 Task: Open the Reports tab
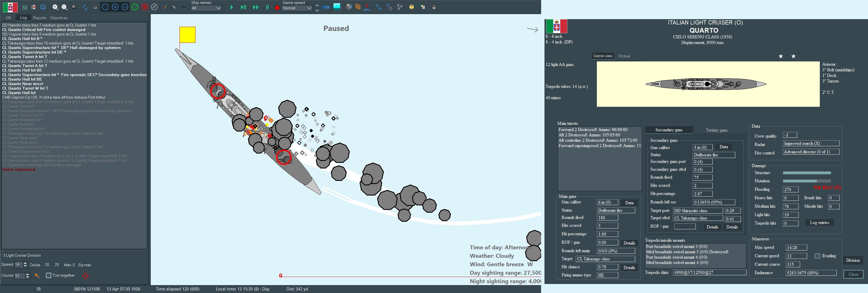coord(39,18)
